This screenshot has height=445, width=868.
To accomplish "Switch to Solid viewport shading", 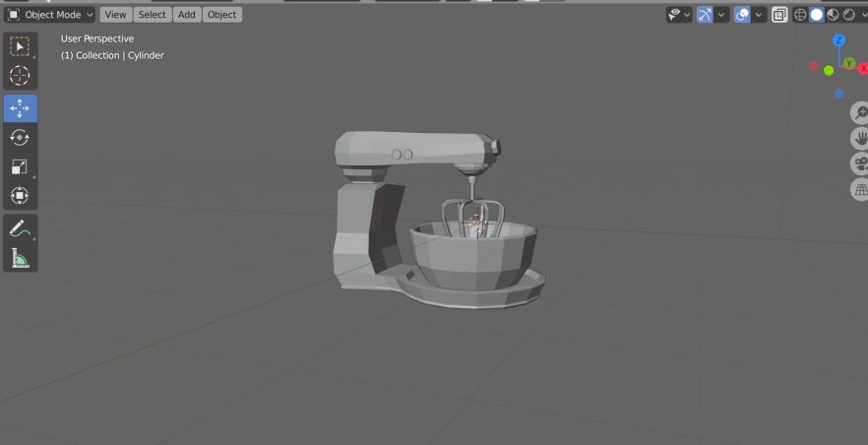I will (x=817, y=15).
